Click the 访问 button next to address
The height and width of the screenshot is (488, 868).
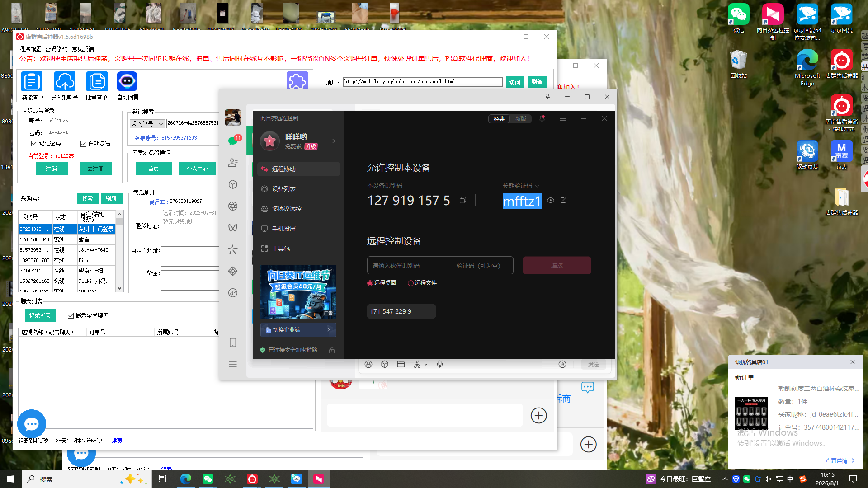point(515,82)
